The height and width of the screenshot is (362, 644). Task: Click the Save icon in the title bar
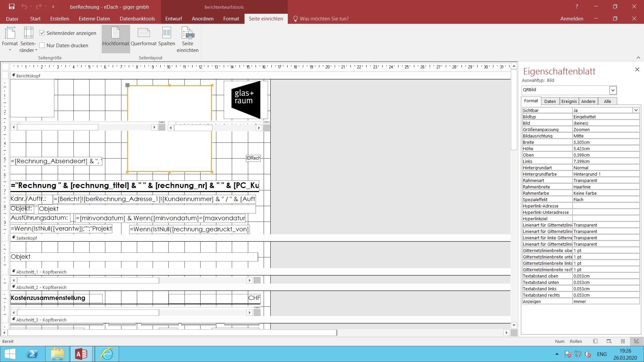12,6
